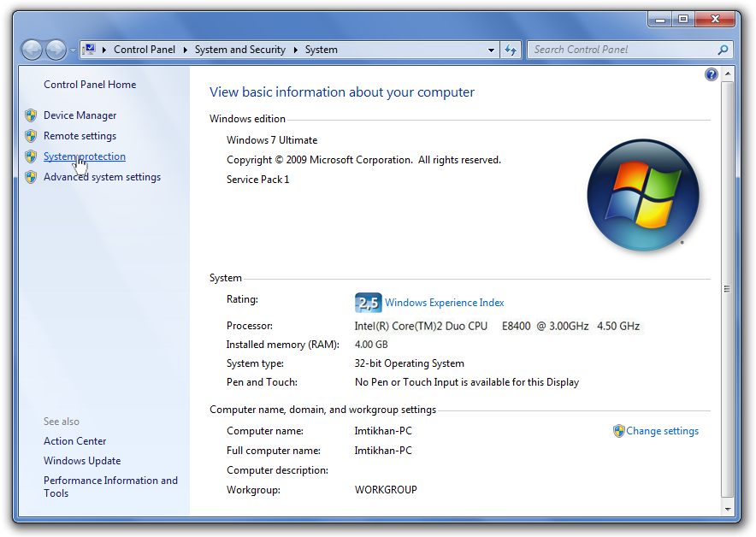Open Windows Experience Index link
756x537 pixels.
[x=445, y=303]
